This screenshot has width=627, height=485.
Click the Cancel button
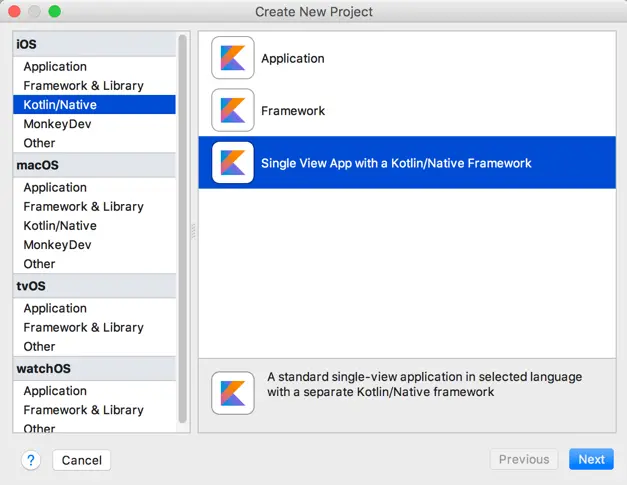82,460
